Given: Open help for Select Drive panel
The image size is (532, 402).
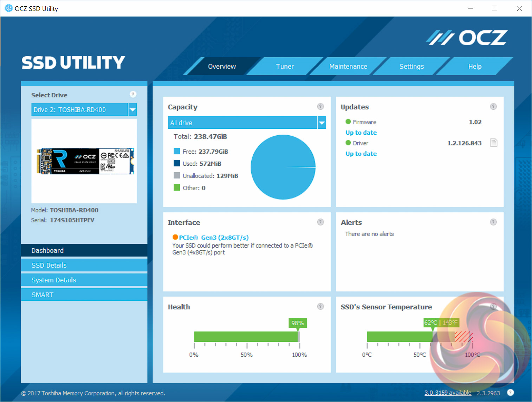Looking at the screenshot, I should click(133, 94).
